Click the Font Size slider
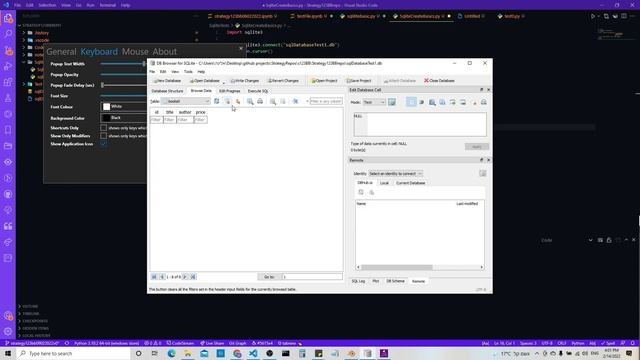 point(124,96)
